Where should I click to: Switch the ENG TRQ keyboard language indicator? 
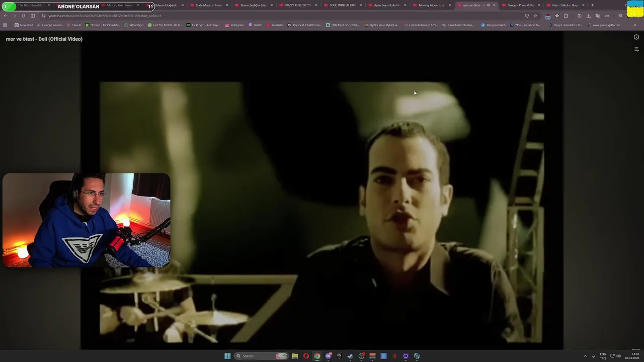[x=603, y=356]
